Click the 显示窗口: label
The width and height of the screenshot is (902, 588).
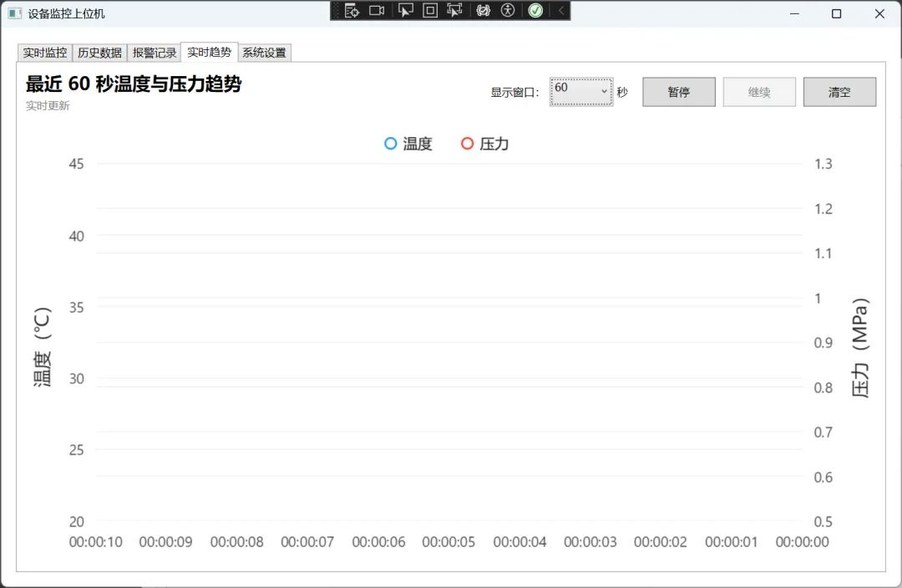pyautogui.click(x=514, y=93)
